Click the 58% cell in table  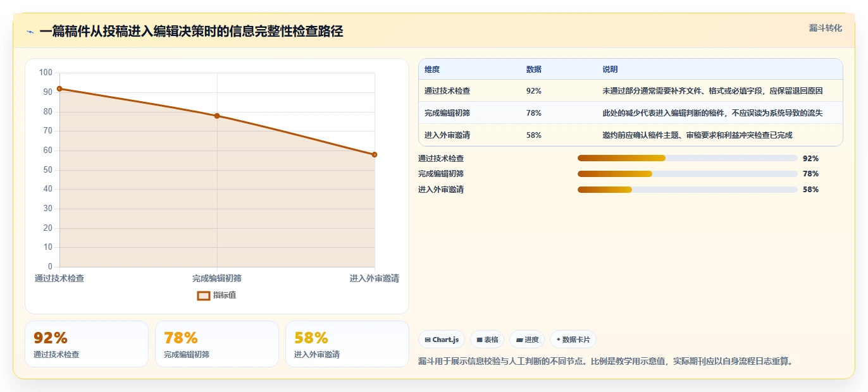tap(534, 135)
